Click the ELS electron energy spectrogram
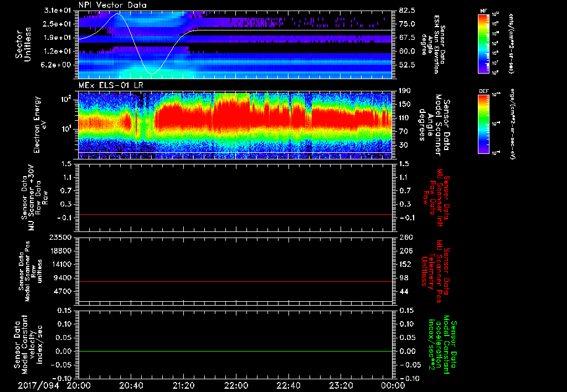 click(x=235, y=126)
